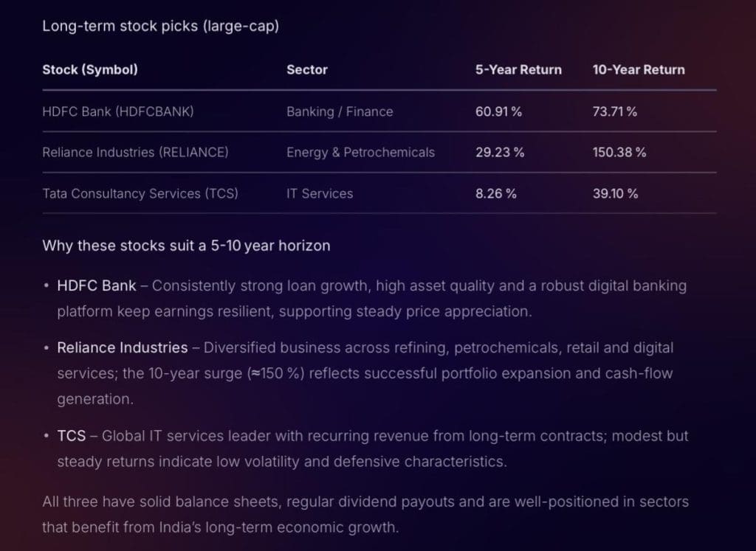Click the Tata Consultancy Services (TCS) cell
Viewport: 756px width, 551px height.
pyautogui.click(x=140, y=194)
